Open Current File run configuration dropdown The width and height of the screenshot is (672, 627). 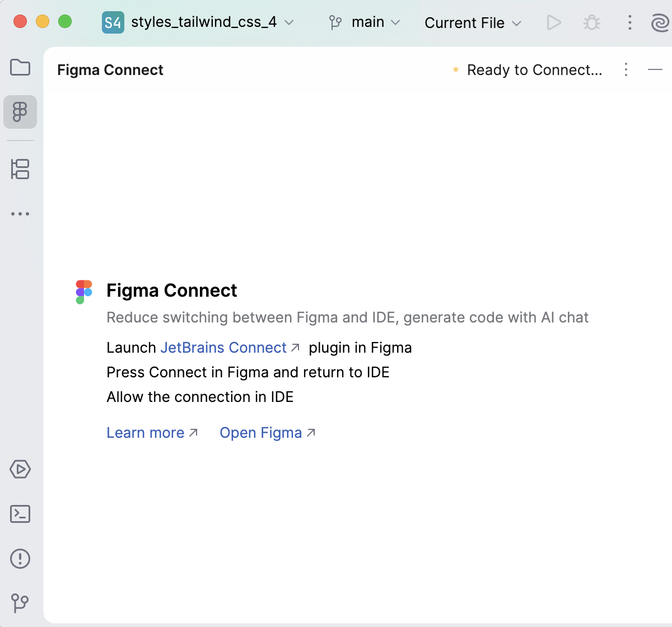473,23
